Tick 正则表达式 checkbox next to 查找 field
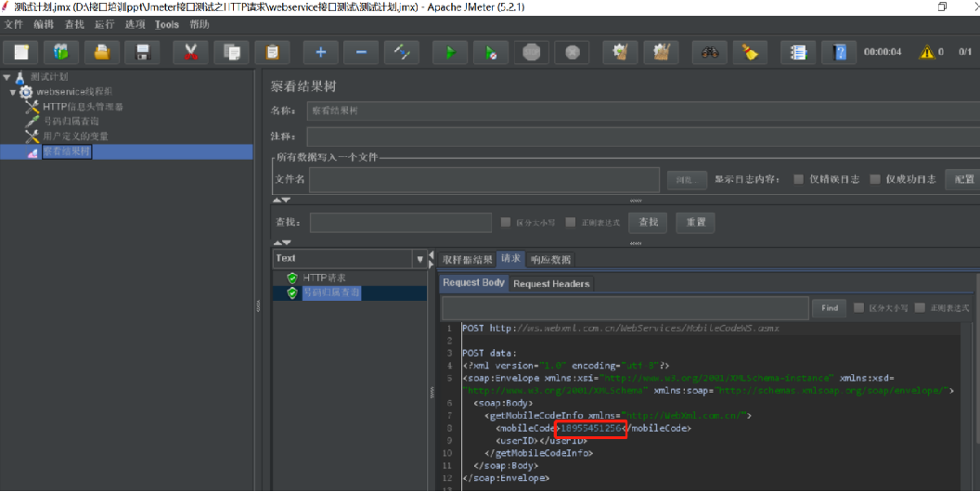The height and width of the screenshot is (492, 980). [571, 222]
